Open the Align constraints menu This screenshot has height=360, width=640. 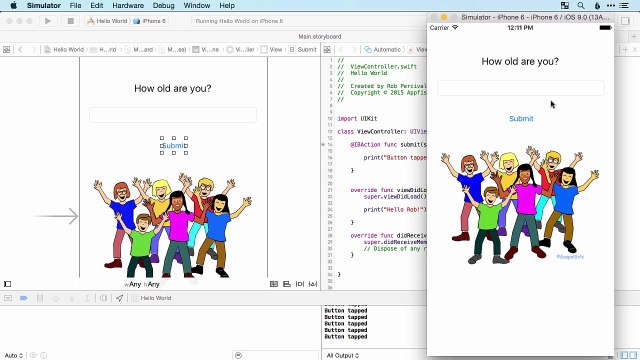click(287, 284)
